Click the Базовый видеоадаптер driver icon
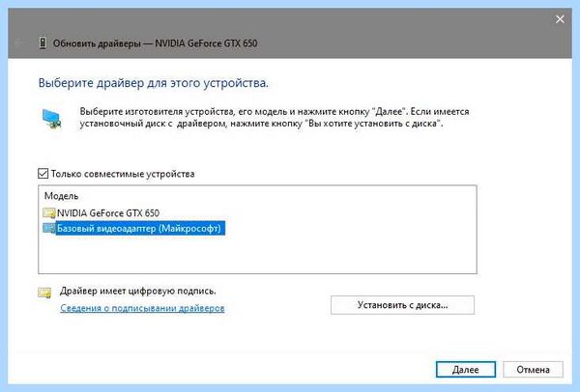Viewport: 580px width, 392px height. pyautogui.click(x=49, y=228)
